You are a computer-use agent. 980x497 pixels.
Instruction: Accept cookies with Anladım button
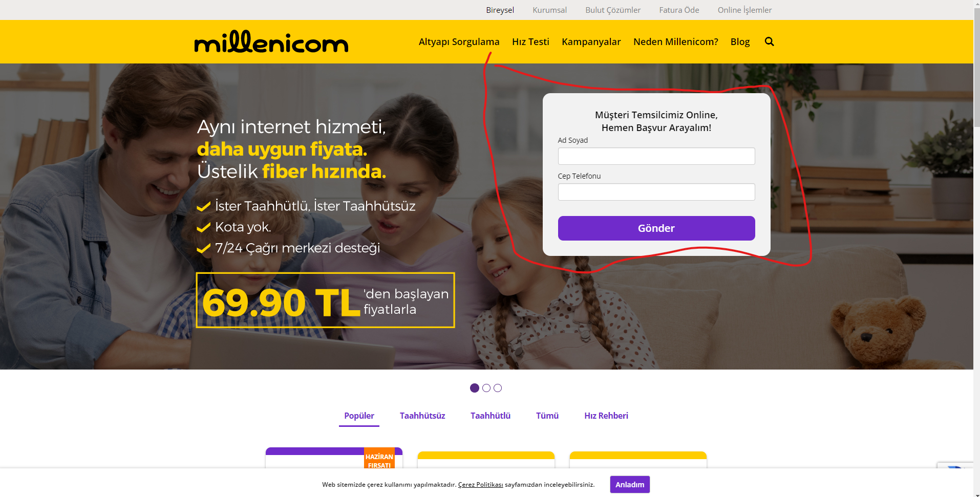tap(630, 485)
